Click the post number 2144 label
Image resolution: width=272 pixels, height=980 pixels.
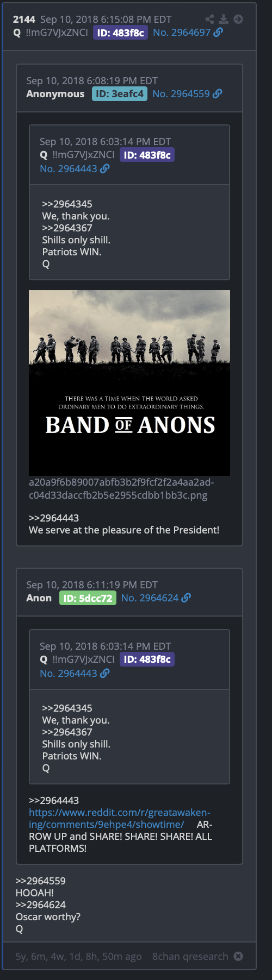(x=24, y=20)
